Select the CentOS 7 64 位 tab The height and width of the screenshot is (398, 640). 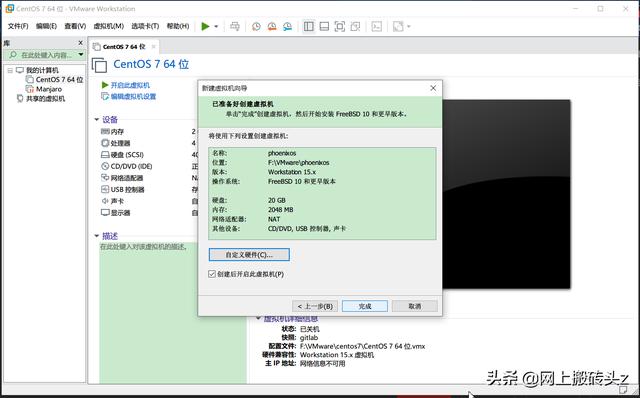124,47
